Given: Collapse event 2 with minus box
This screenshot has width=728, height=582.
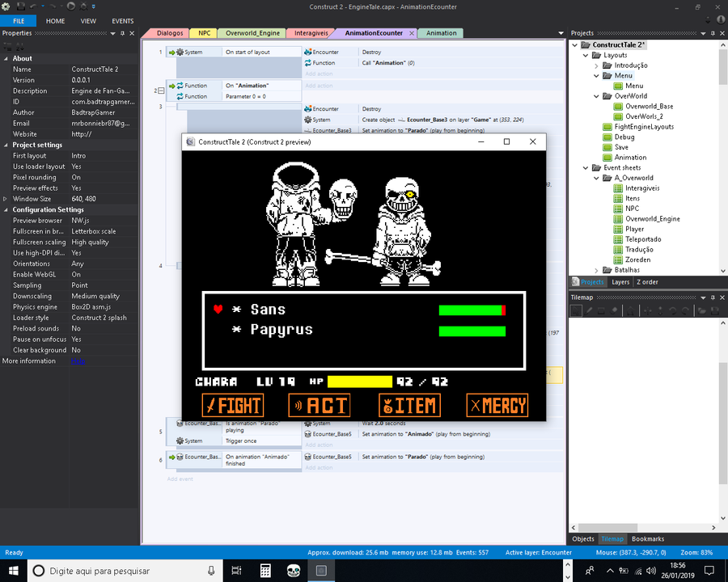Looking at the screenshot, I should (x=161, y=91).
